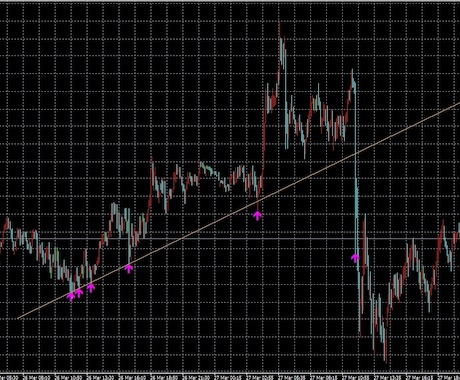The width and height of the screenshot is (460, 380).
Task: Select the magenta arrow on the steep sell-off candle
Action: [x=355, y=258]
